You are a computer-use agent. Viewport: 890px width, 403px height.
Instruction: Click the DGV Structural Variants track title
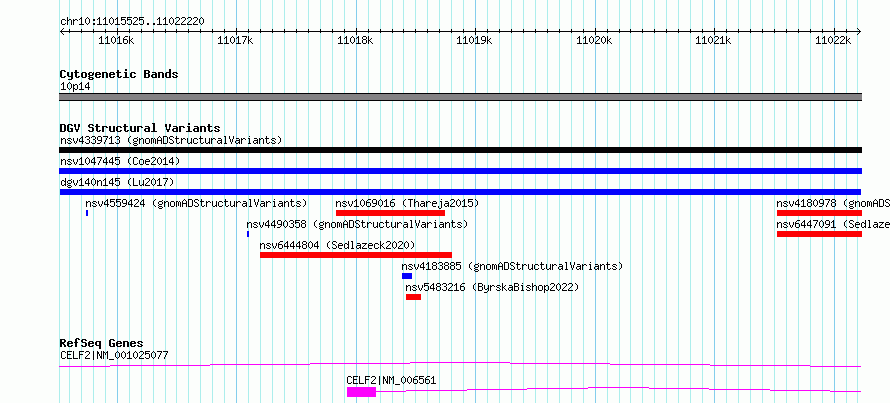[x=140, y=128]
